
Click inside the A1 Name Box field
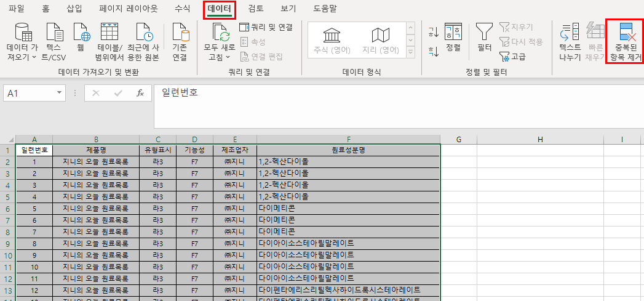[29, 94]
